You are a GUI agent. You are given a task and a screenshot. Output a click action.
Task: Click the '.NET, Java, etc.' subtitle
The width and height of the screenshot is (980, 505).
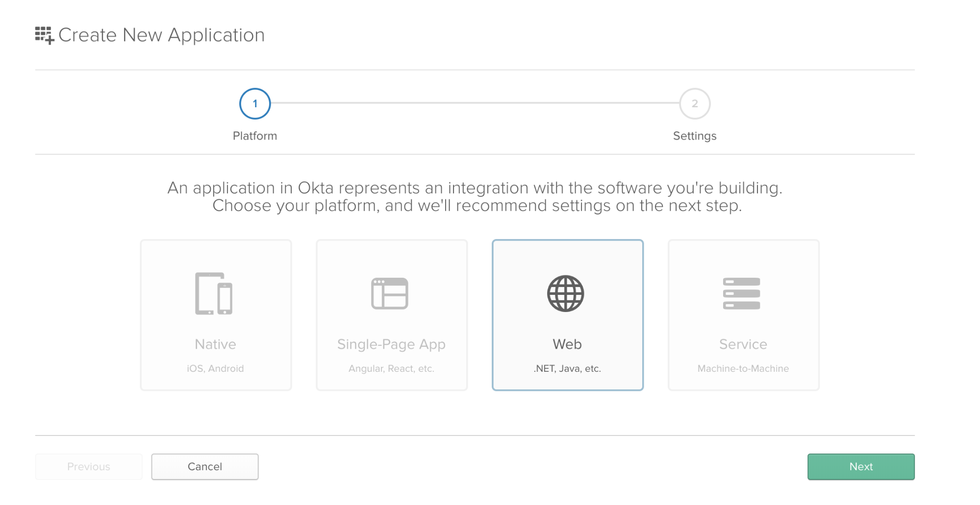[x=567, y=368]
